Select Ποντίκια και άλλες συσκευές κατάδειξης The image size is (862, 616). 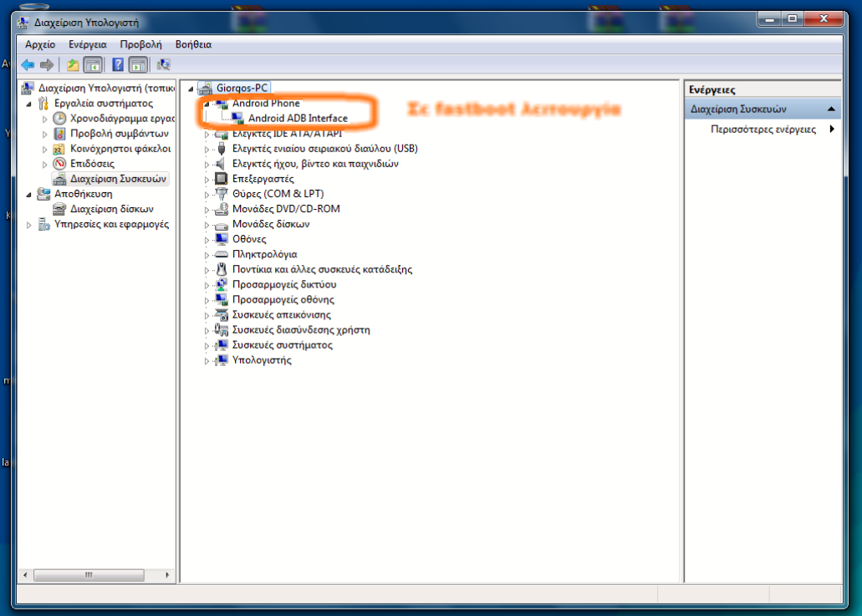point(322,269)
